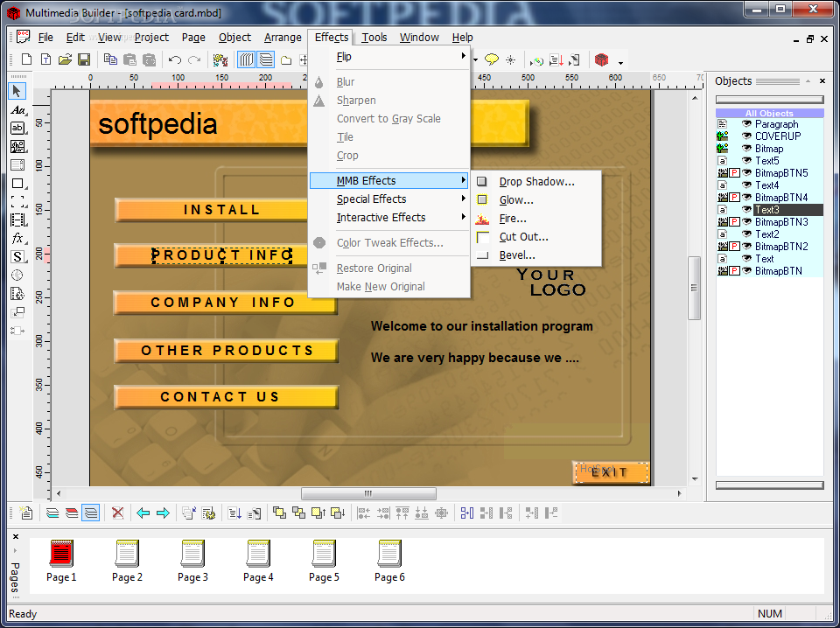Open the MMB Effects submenu
The image size is (840, 628).
tap(388, 181)
